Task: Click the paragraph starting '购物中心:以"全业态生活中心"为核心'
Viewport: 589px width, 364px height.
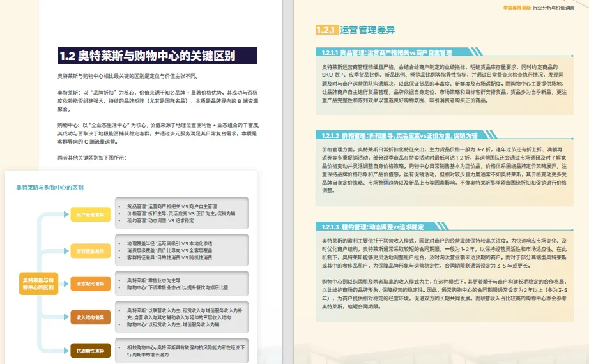Action: (159, 133)
